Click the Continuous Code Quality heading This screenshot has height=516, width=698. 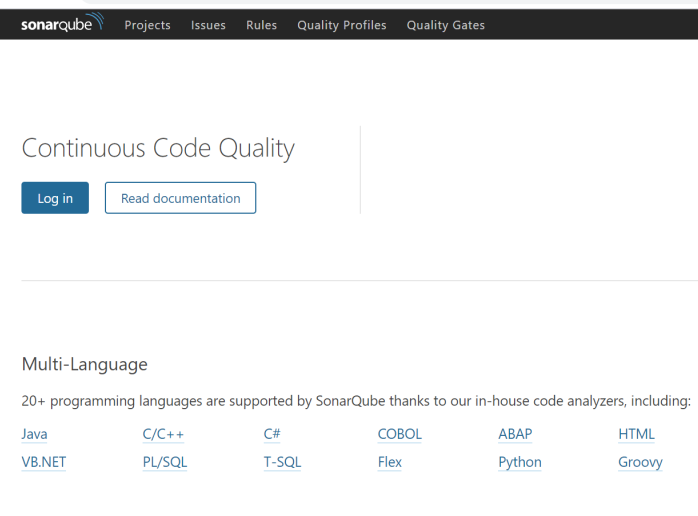(x=158, y=148)
